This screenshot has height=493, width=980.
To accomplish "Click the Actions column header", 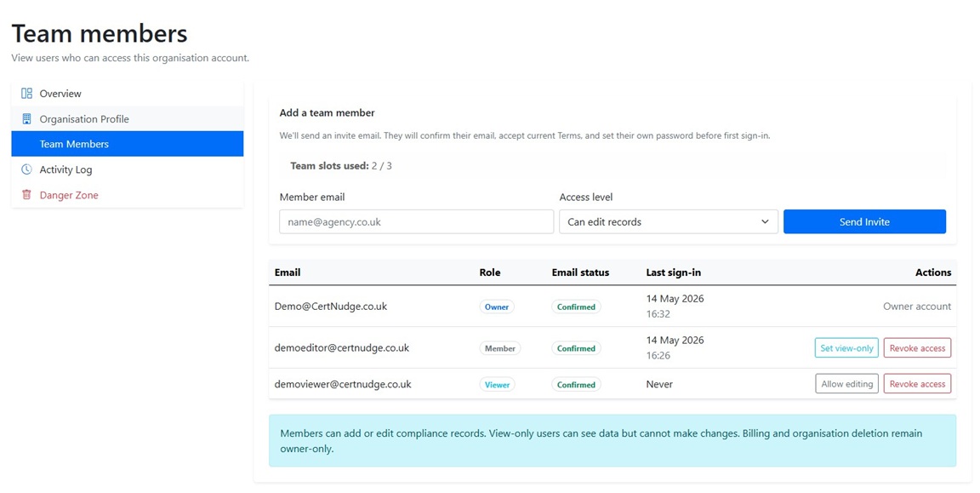I will [933, 272].
